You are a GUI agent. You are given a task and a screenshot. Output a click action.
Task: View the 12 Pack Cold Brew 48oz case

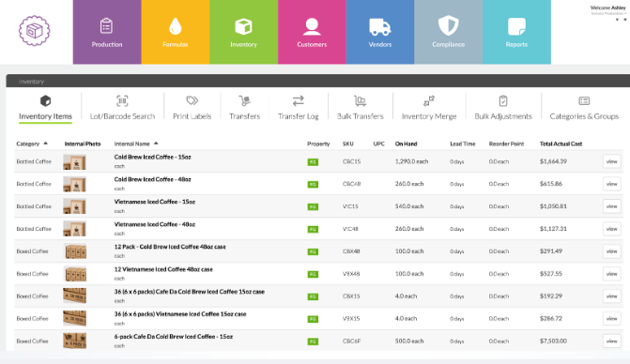(611, 251)
